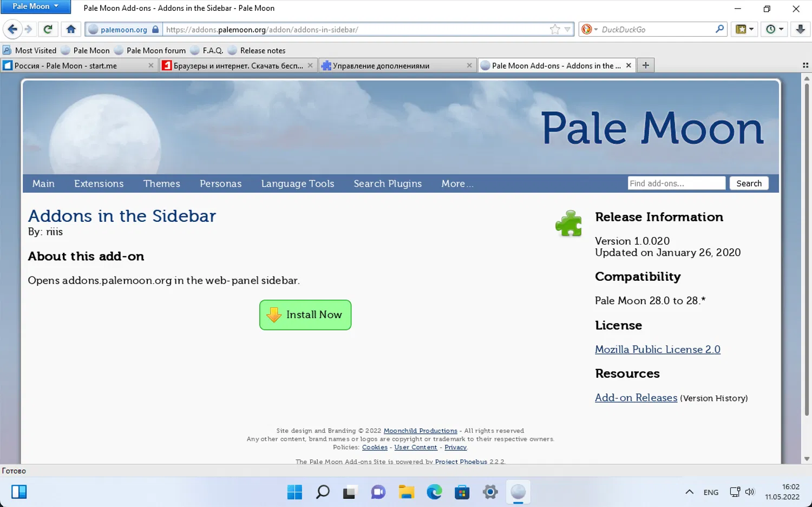
Task: Open the Privacy policy link
Action: pos(455,447)
